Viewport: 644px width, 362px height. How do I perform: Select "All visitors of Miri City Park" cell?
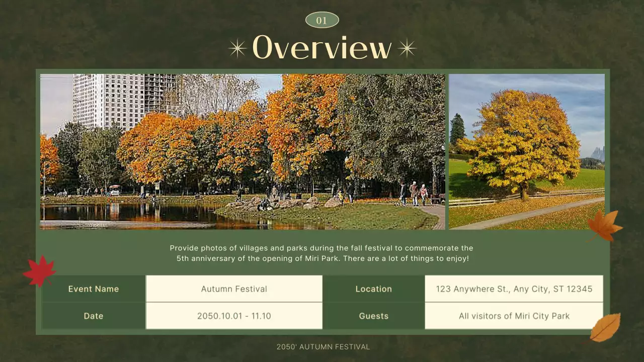click(514, 316)
